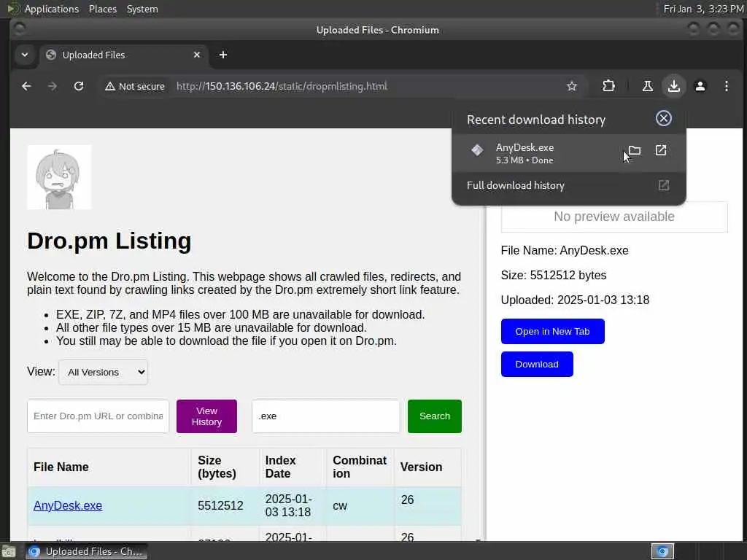
Task: Click the workspace switcher in the bottom panel
Action: point(662,551)
